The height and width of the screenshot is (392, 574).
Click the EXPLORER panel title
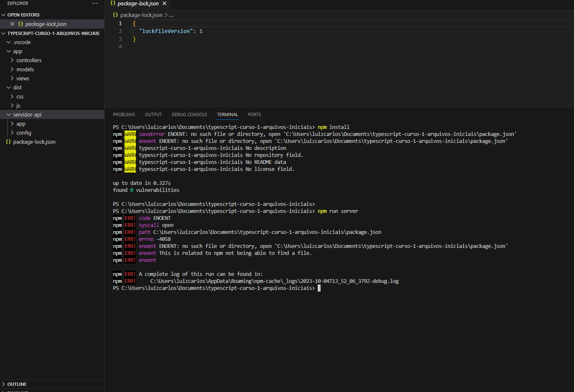[18, 3]
